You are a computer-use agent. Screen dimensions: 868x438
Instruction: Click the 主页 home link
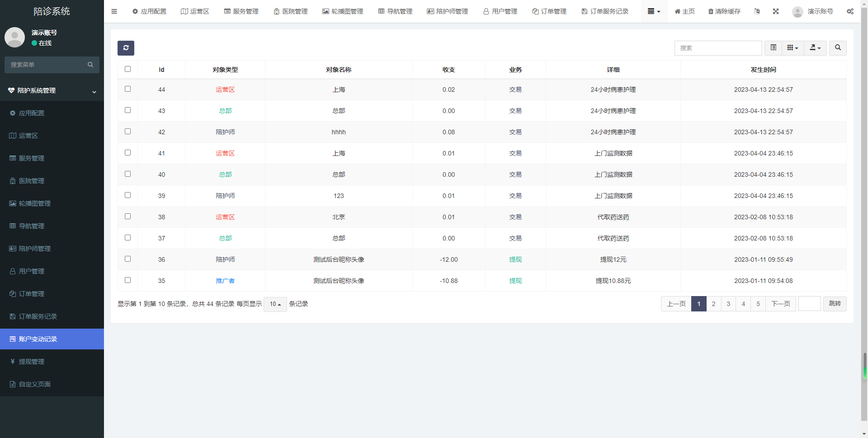click(x=684, y=11)
